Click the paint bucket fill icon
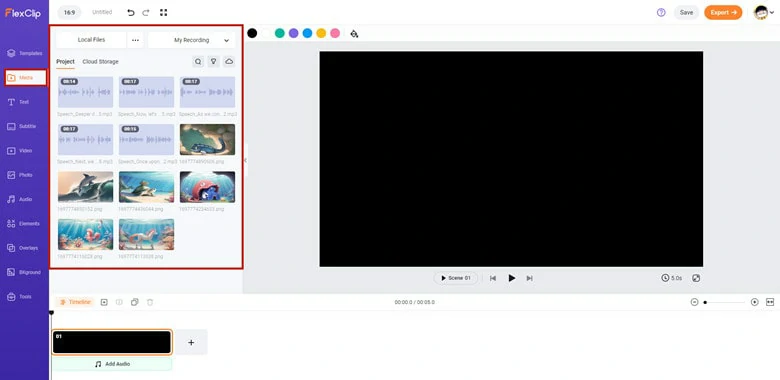Viewport: 780px width, 380px height. click(354, 33)
